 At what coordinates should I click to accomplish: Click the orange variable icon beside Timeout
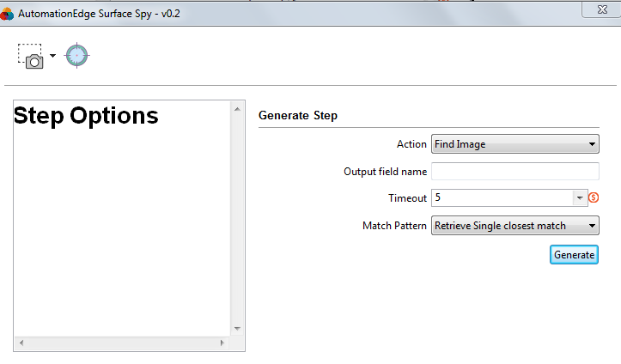(x=594, y=197)
